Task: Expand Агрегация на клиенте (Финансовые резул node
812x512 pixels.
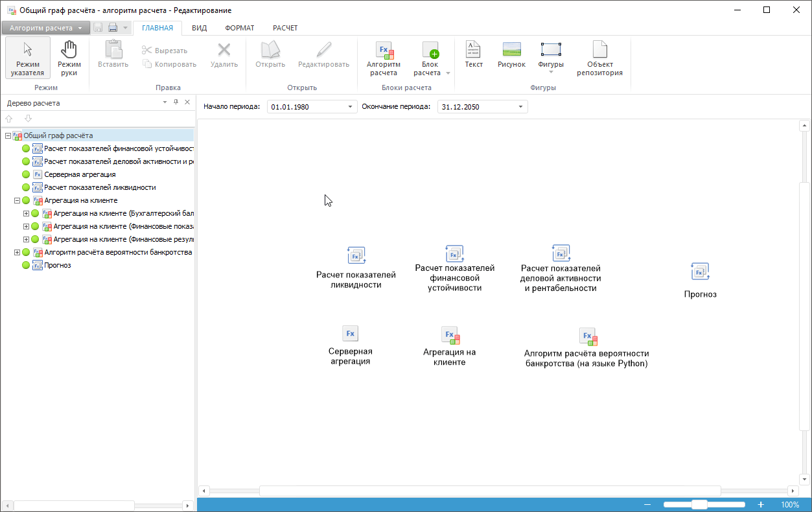Action: coord(26,239)
